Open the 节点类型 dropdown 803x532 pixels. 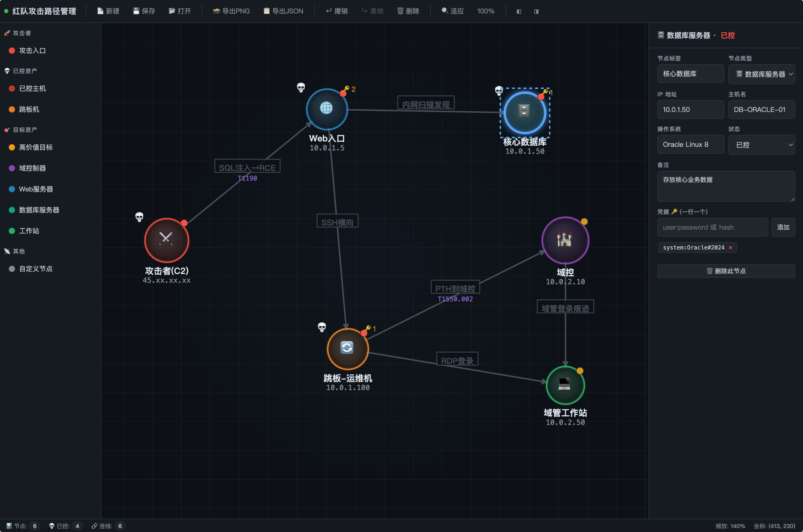(761, 74)
